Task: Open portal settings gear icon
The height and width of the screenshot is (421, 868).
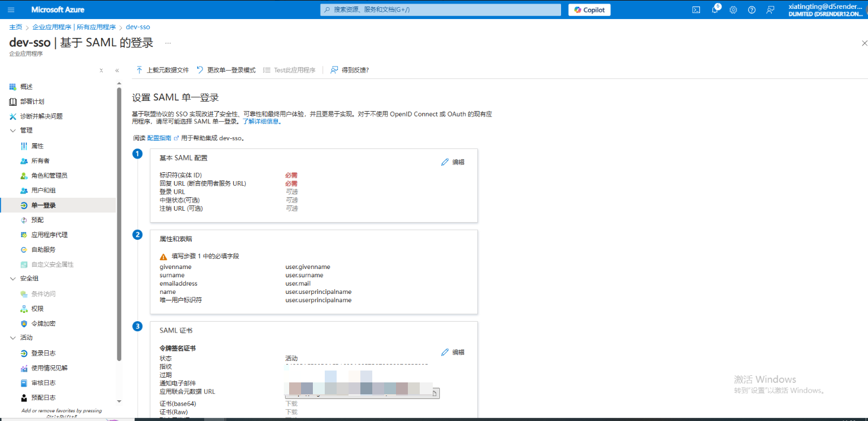Action: [733, 10]
